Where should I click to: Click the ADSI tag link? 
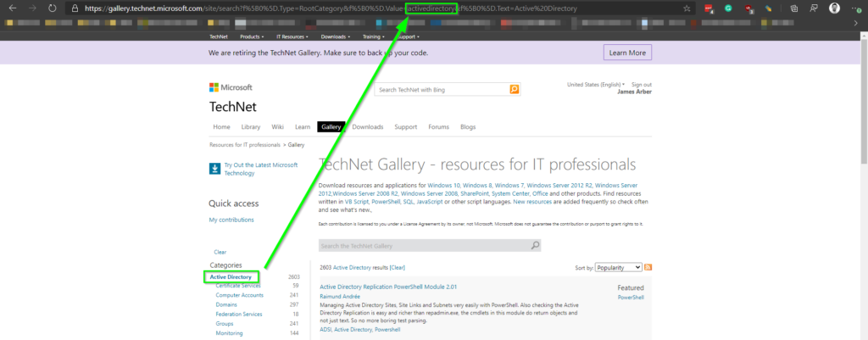click(325, 330)
